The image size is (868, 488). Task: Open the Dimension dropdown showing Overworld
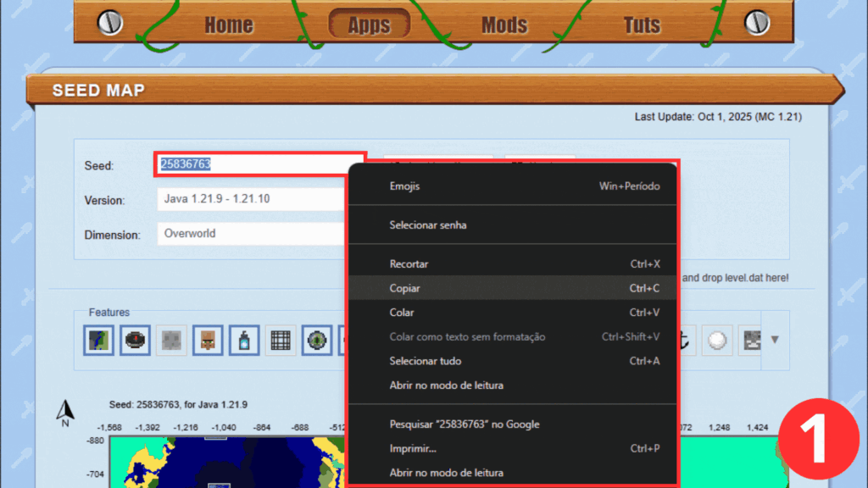pyautogui.click(x=251, y=234)
